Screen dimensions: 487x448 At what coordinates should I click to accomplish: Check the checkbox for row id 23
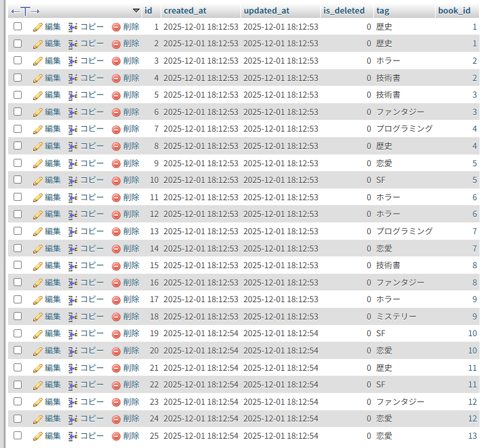(x=17, y=402)
